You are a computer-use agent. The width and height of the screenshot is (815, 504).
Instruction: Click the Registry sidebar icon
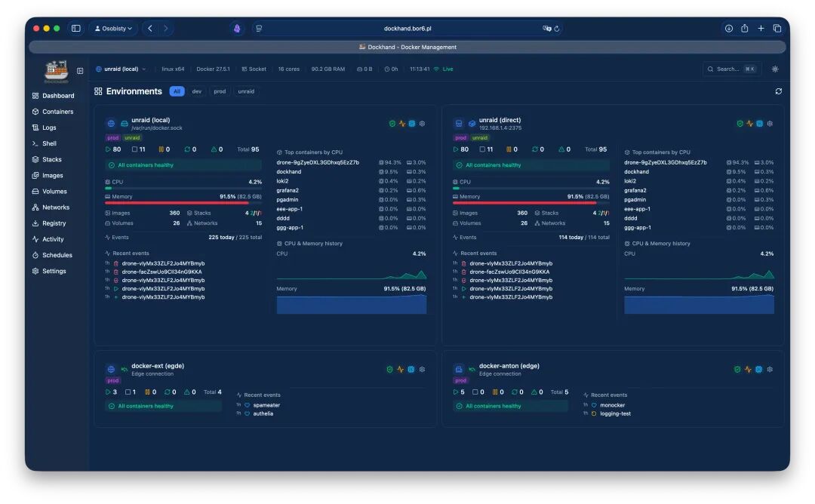35,223
